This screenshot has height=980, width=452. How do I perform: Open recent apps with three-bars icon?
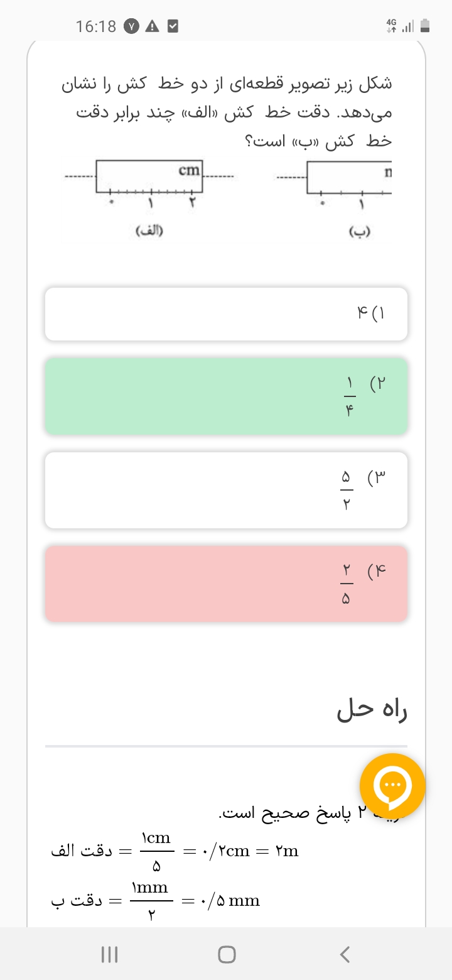tap(110, 954)
